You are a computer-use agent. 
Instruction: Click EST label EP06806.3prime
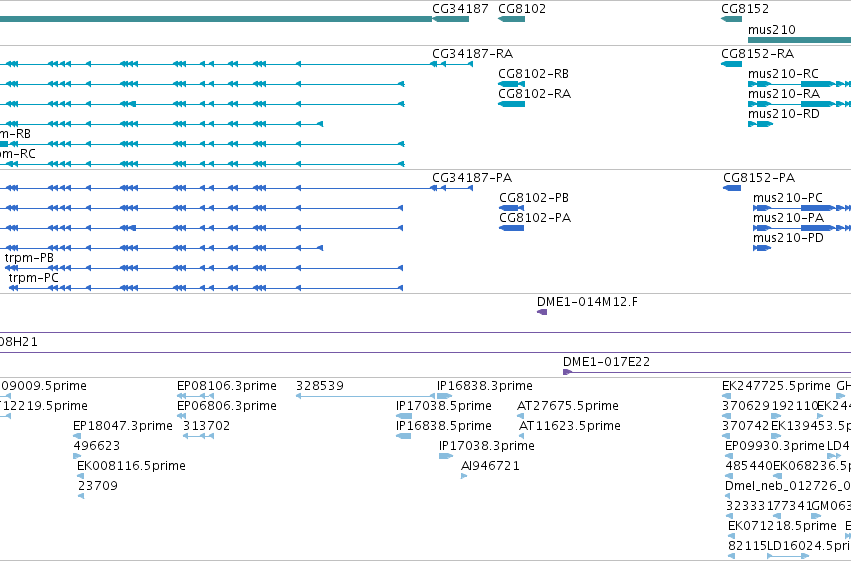[226, 406]
